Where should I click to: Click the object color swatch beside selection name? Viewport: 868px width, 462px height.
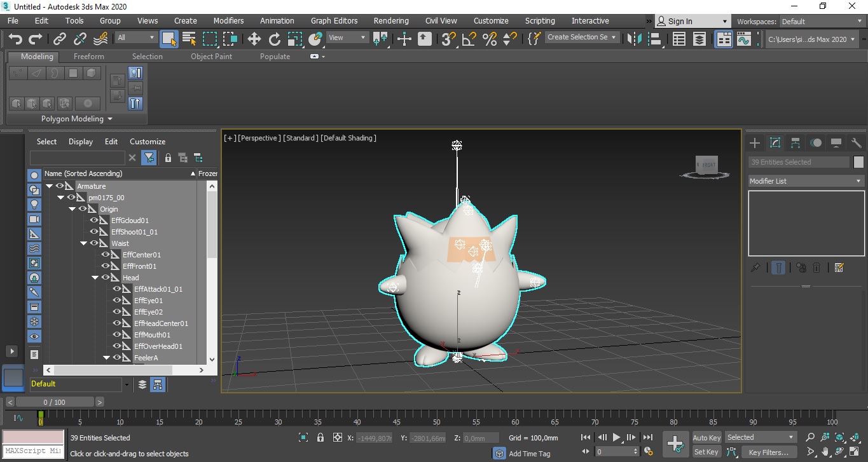(x=858, y=162)
